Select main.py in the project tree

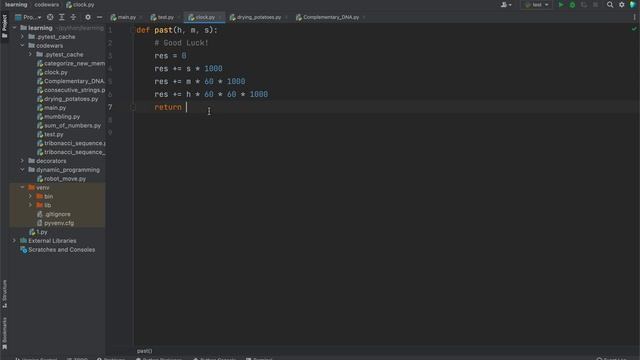coord(52,108)
